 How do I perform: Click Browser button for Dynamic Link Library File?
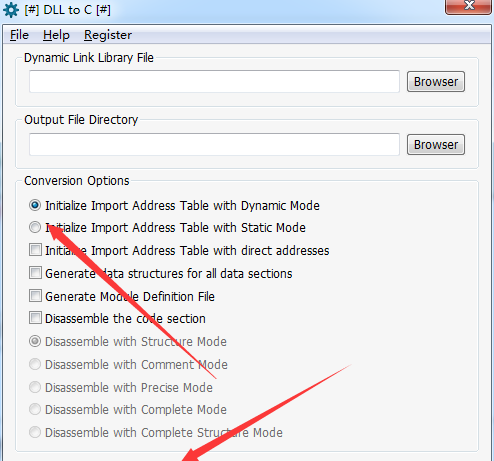coord(436,82)
